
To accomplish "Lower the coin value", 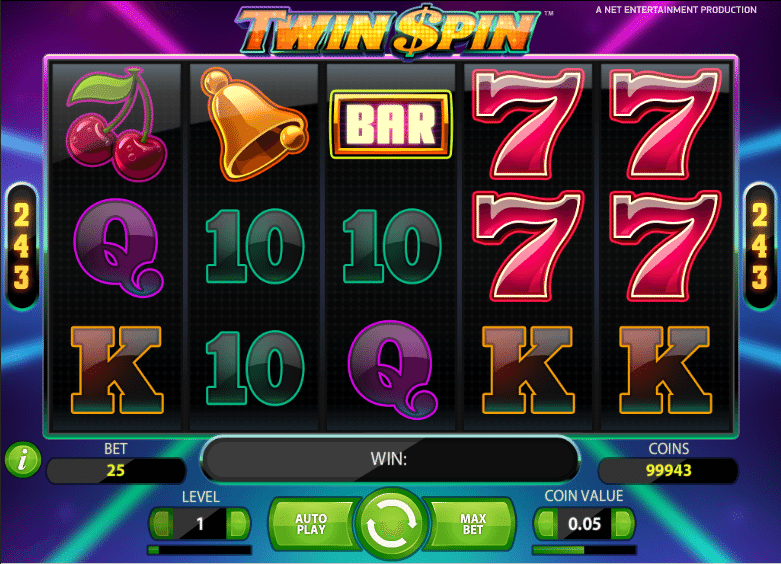I will 546,524.
